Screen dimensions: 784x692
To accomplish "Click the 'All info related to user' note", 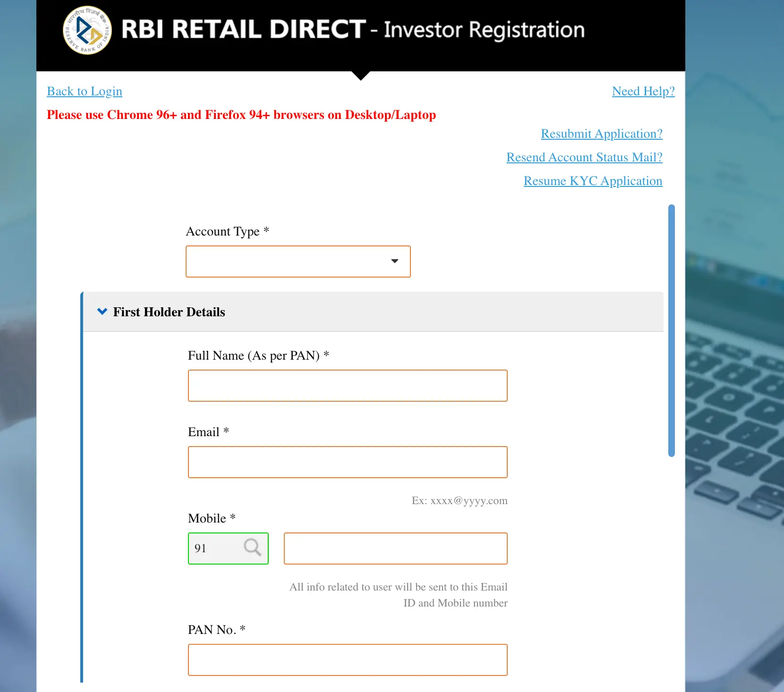I will [x=399, y=595].
